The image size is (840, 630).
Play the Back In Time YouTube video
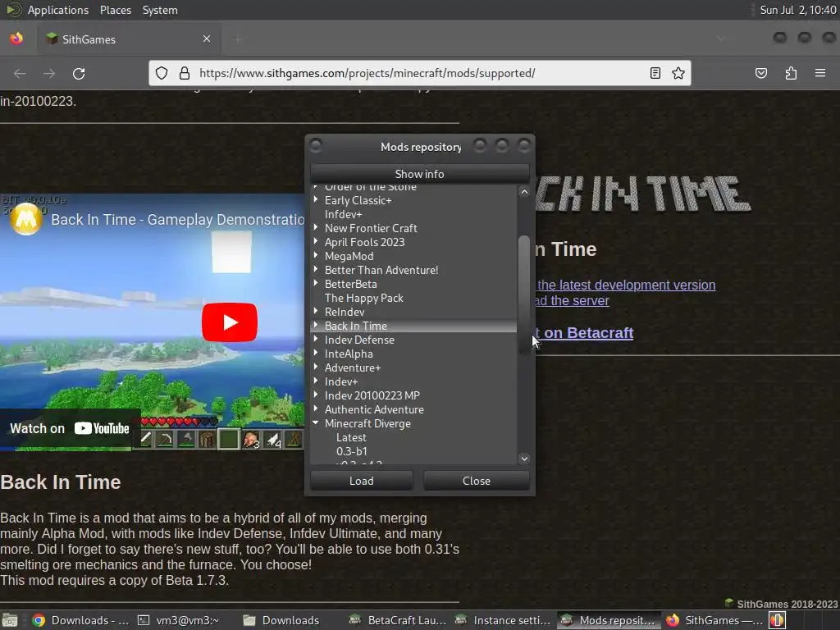tap(230, 322)
